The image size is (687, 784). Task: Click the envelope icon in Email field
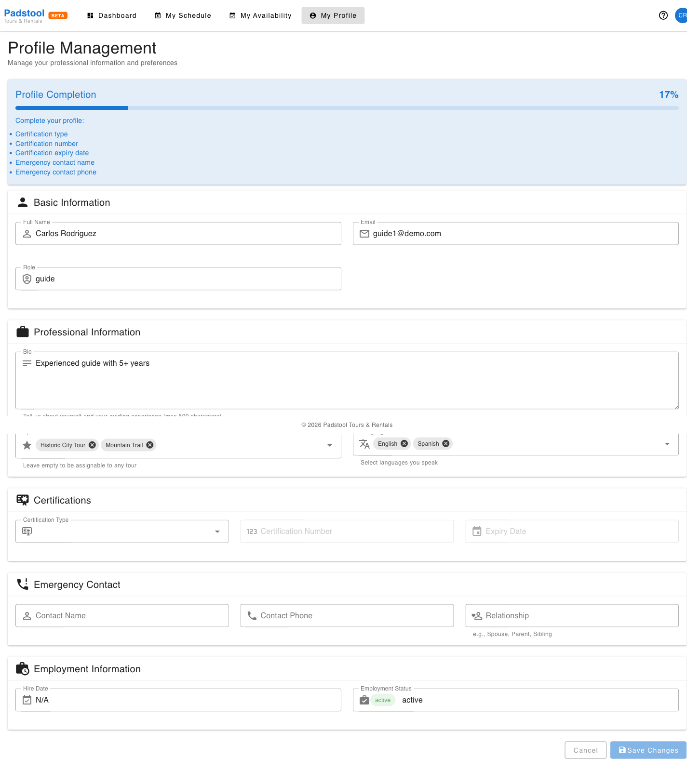(364, 234)
